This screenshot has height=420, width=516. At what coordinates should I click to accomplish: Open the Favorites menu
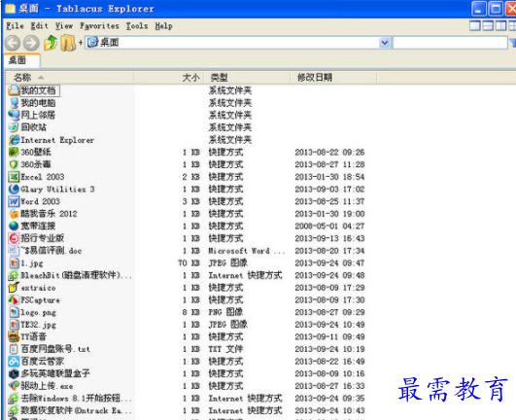[x=99, y=26]
